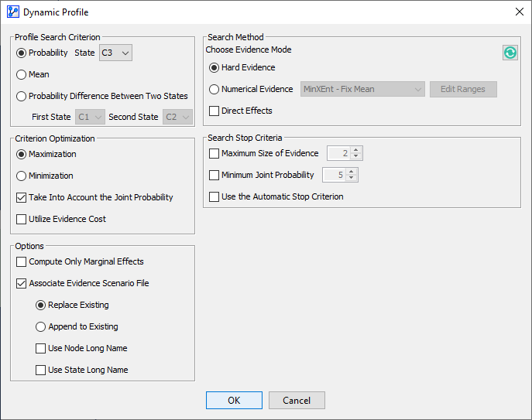Toggle Maximum Size of Evidence checkbox
This screenshot has height=420, width=532.
pos(215,153)
